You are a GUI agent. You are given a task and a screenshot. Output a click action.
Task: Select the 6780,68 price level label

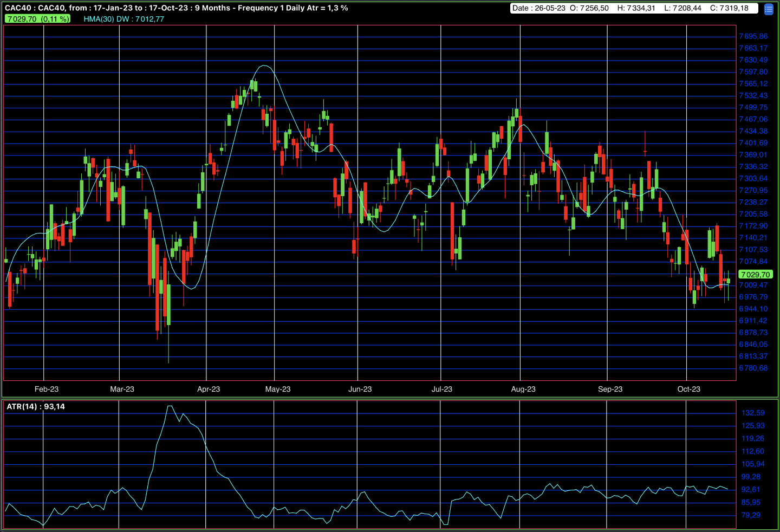[x=753, y=368]
